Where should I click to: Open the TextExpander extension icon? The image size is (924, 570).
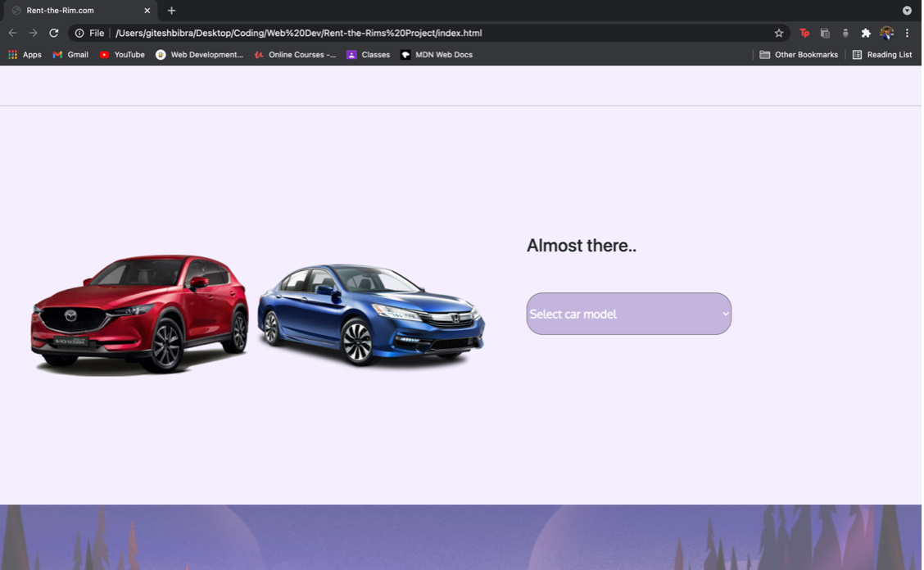coord(804,33)
